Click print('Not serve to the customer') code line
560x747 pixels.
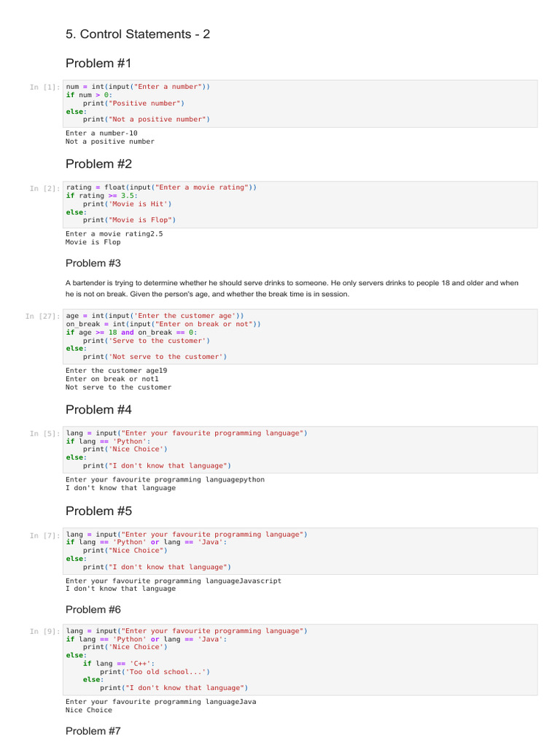point(155,357)
